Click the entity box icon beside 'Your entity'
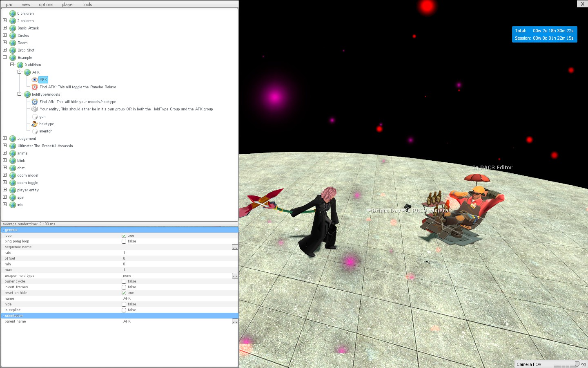This screenshot has width=588, height=368. click(x=35, y=109)
